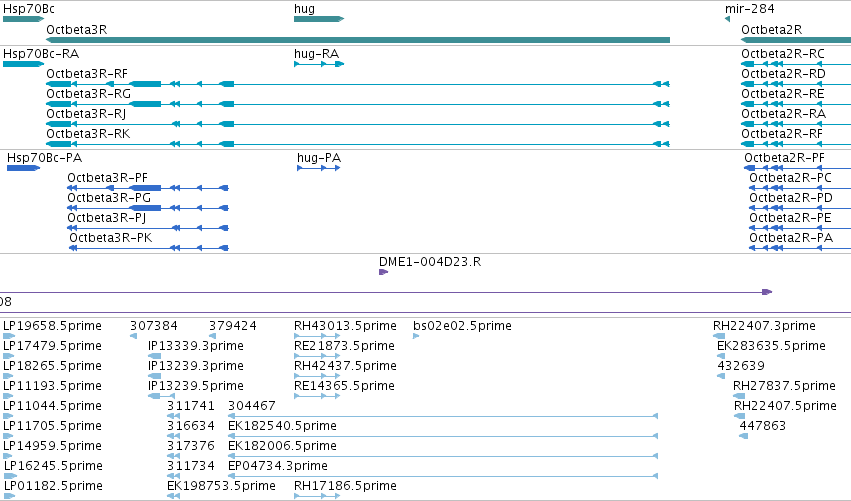Click the Octbeta3R gene bar

358,40
